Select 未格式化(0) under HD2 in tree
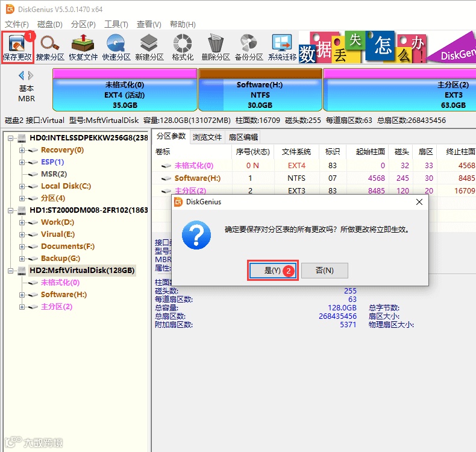The height and width of the screenshot is (452, 476). pyautogui.click(x=60, y=283)
